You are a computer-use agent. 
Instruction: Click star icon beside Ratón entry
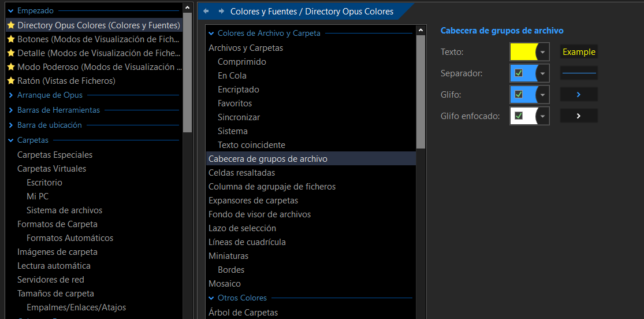click(11, 81)
